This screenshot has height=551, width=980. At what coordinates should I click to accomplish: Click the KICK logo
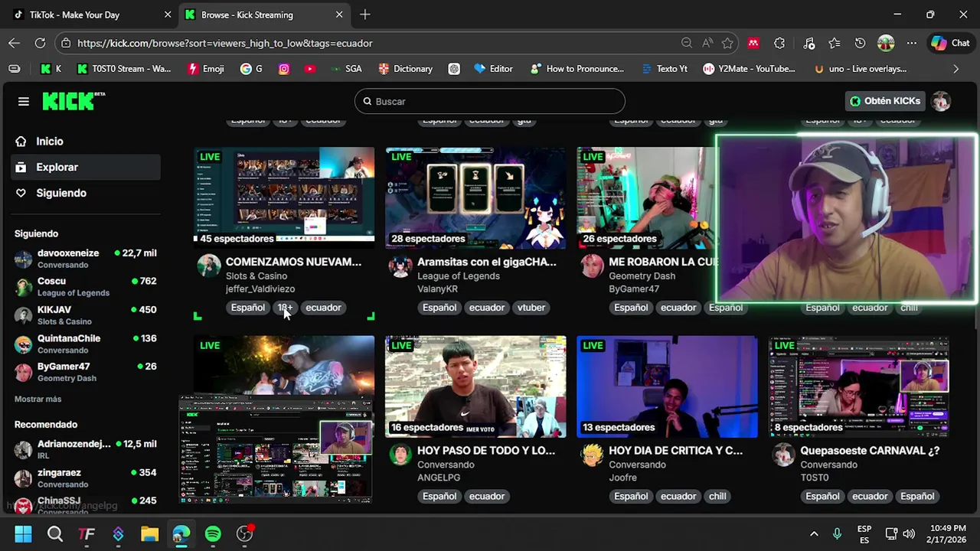73,101
